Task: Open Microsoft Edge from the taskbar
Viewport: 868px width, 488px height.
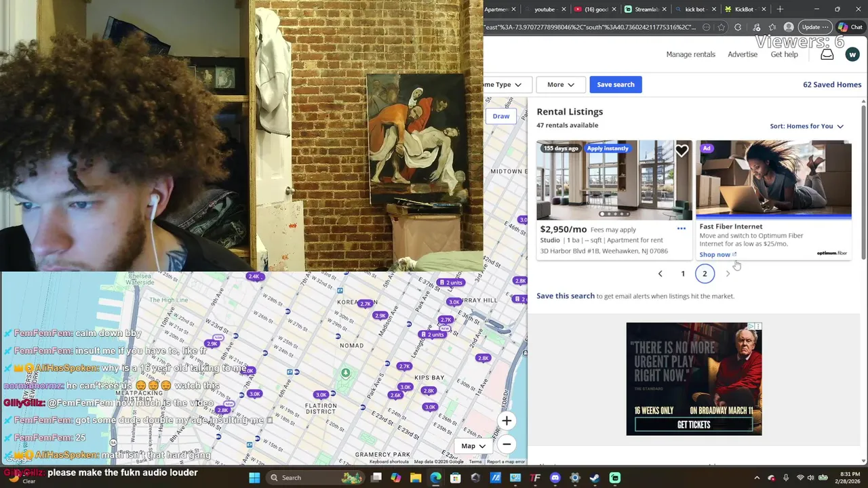Action: pyautogui.click(x=435, y=478)
